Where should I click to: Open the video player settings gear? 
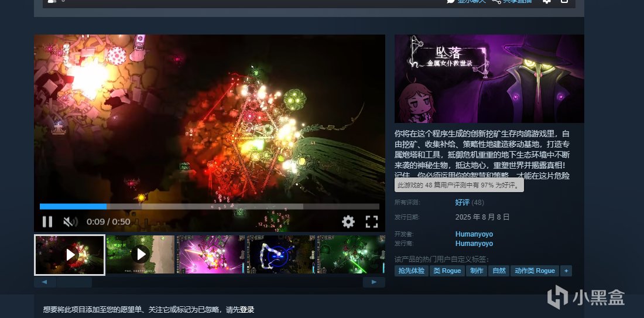(x=348, y=222)
